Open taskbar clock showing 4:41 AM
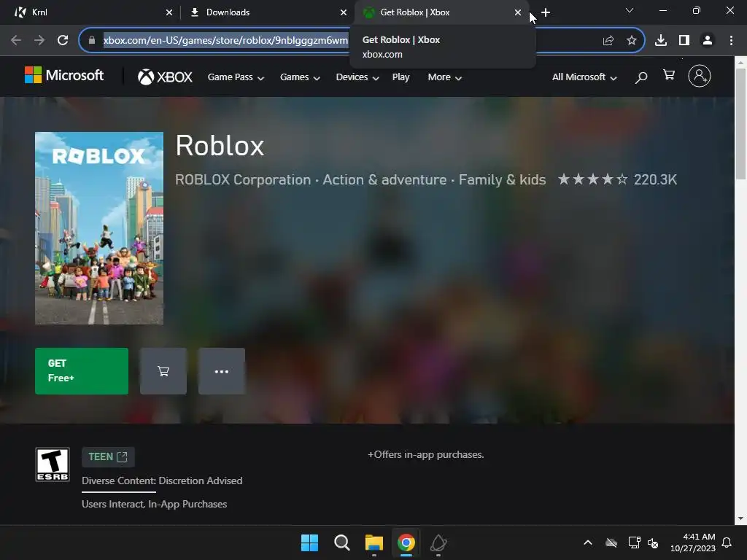Image resolution: width=747 pixels, height=560 pixels. [x=693, y=542]
